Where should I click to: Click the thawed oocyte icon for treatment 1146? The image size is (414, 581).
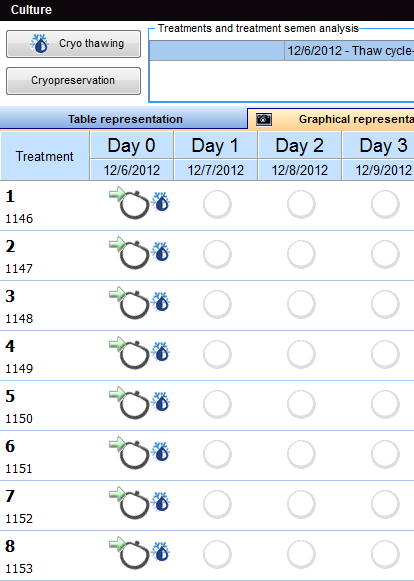click(x=130, y=203)
